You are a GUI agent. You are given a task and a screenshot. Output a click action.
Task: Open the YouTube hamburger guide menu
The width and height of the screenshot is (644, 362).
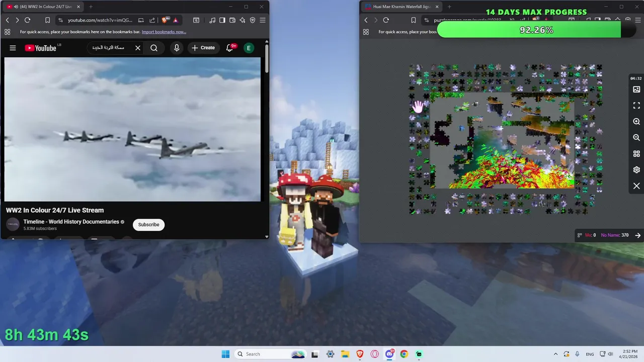tap(13, 48)
